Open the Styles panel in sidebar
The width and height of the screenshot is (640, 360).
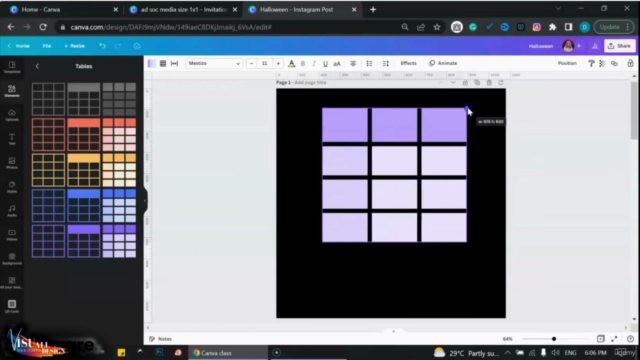point(12,187)
